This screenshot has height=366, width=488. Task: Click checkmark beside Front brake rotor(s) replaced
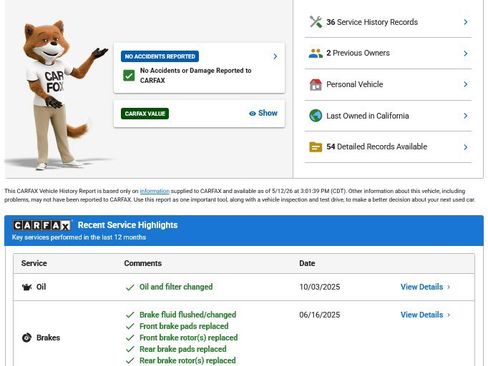click(130, 338)
